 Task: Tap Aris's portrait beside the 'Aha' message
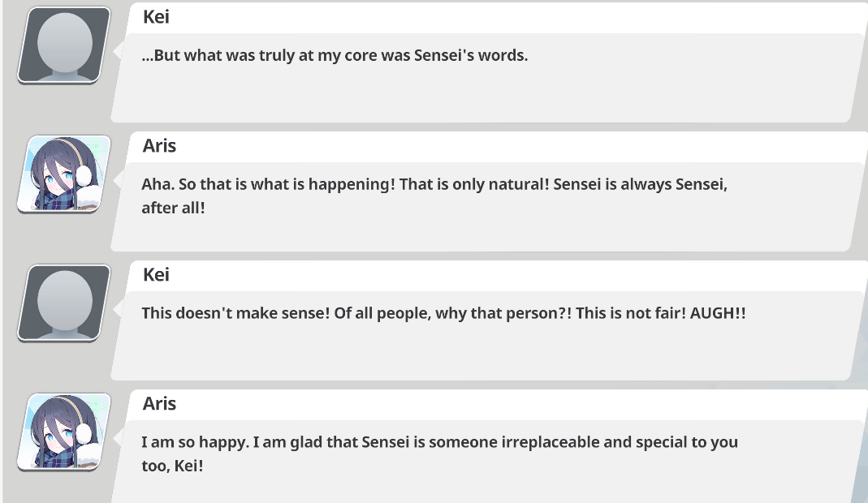[x=64, y=174]
